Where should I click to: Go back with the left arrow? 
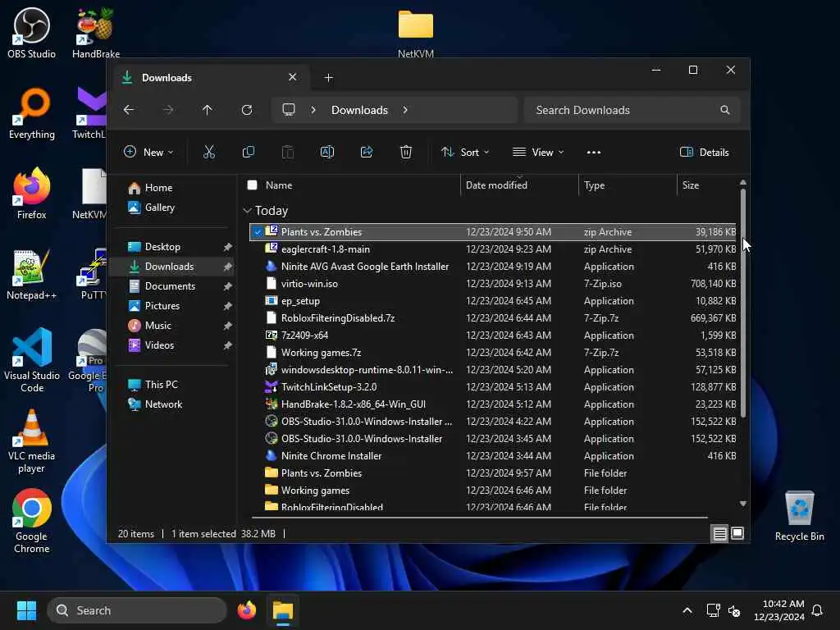(x=129, y=110)
